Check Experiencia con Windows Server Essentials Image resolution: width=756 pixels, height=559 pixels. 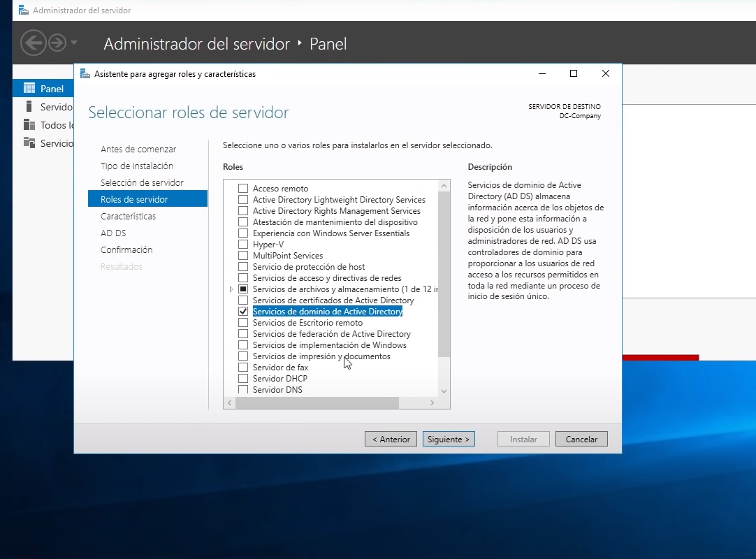point(243,233)
